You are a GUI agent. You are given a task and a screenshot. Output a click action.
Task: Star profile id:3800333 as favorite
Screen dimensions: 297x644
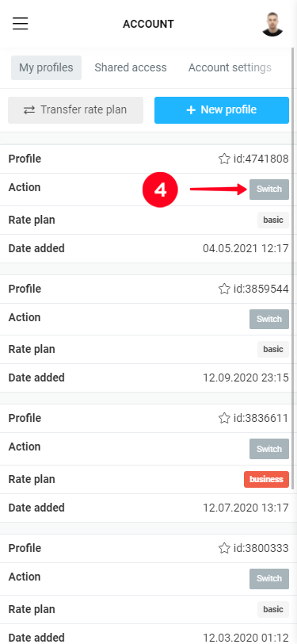pyautogui.click(x=224, y=548)
